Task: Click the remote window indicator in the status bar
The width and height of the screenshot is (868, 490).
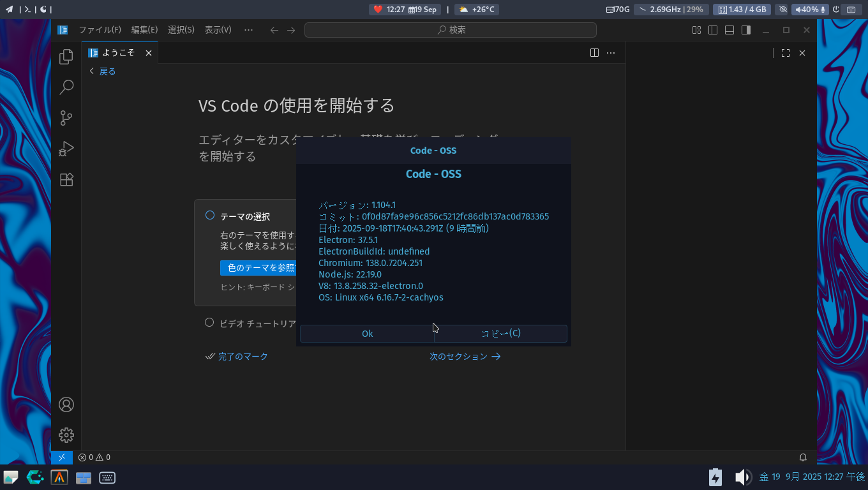Action: pyautogui.click(x=62, y=457)
